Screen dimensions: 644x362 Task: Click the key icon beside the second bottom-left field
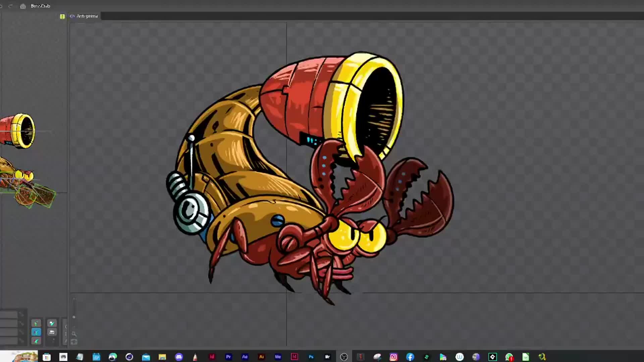[x=21, y=323]
